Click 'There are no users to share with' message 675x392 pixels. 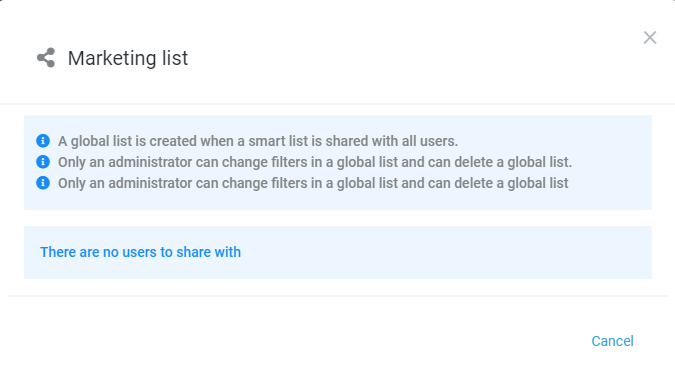tap(140, 252)
